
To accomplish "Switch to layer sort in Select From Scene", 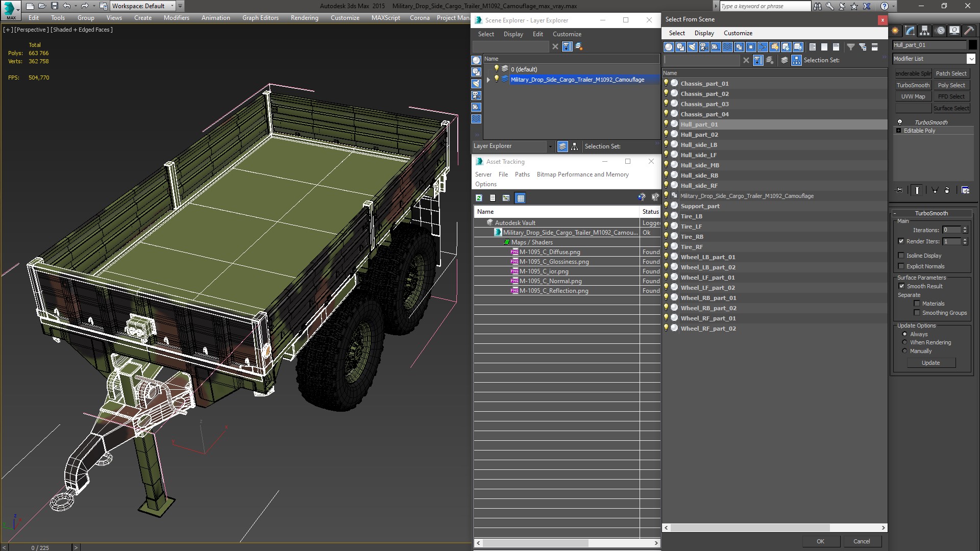I will coord(785,60).
